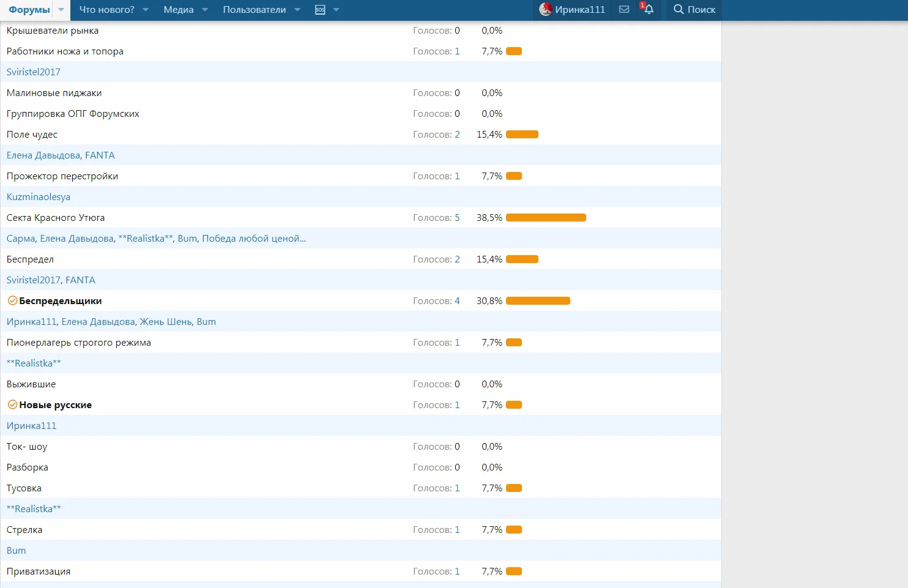Open voter FANTA under Поле чудес
The width and height of the screenshot is (908, 588).
pyautogui.click(x=100, y=155)
